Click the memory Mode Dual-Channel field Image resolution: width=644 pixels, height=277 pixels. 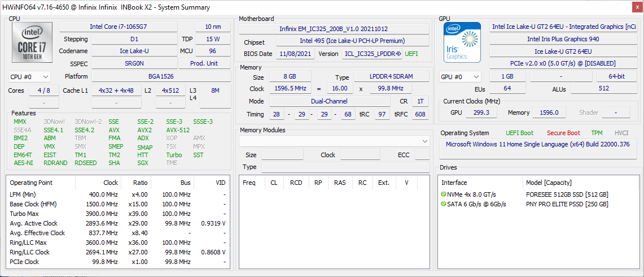330,101
